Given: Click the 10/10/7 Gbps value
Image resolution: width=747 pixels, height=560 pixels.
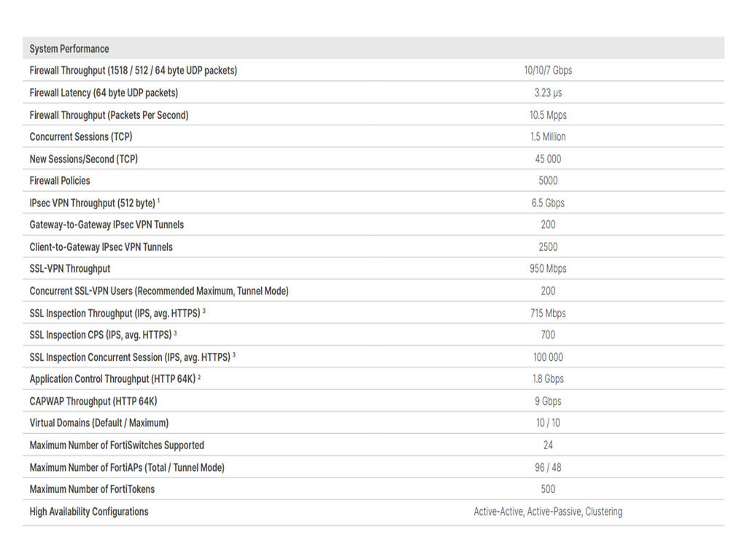Looking at the screenshot, I should coord(548,71).
